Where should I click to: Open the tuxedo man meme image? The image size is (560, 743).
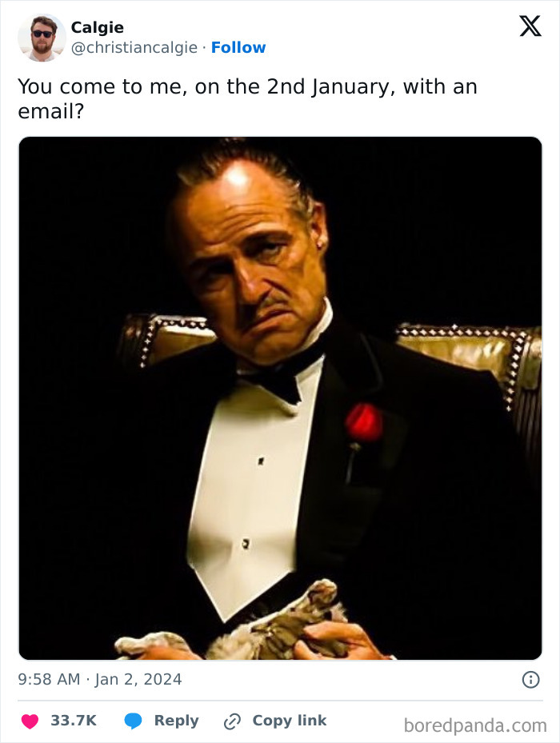point(280,398)
